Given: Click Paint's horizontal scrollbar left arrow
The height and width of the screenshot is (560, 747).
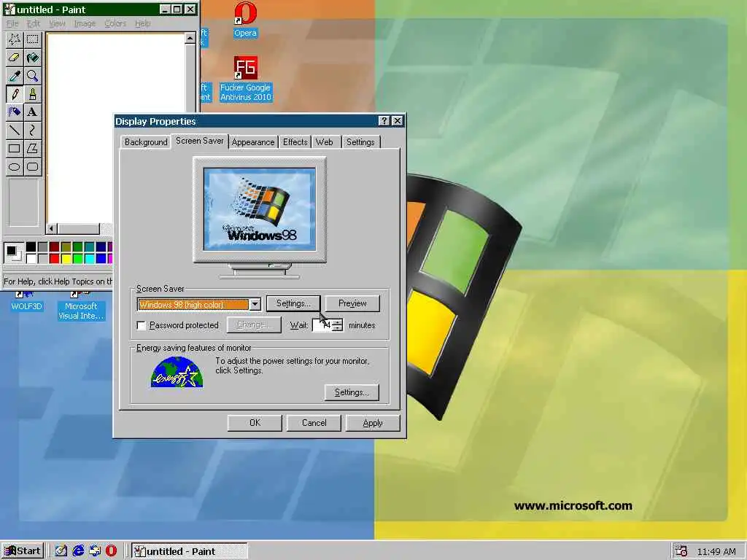Looking at the screenshot, I should click(52, 228).
